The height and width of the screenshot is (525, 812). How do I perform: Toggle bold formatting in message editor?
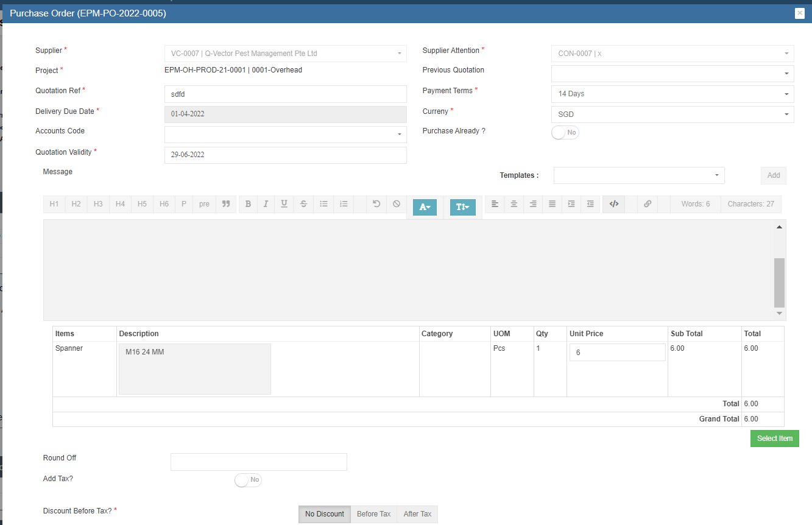click(248, 204)
